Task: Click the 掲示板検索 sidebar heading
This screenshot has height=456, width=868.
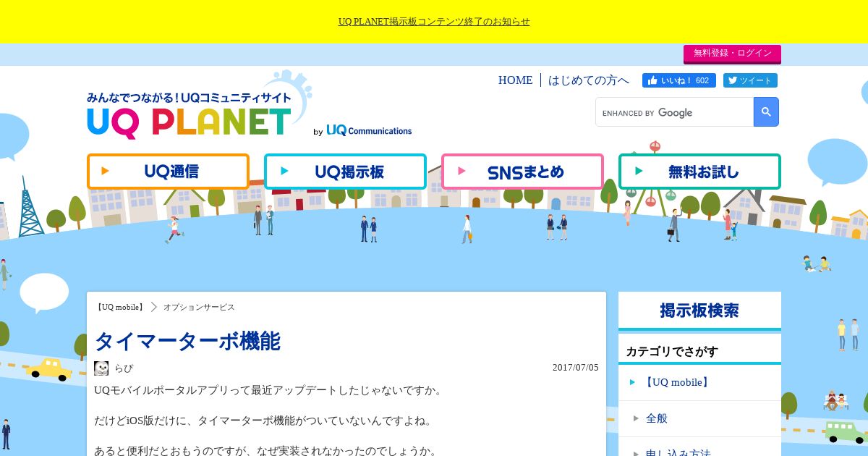Action: point(699,311)
